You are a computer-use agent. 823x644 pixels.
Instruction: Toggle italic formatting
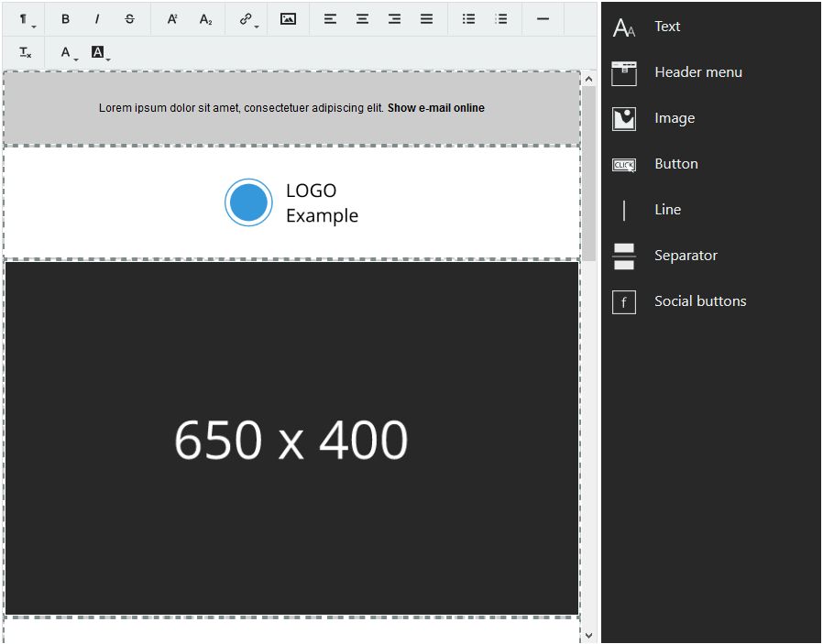pyautogui.click(x=97, y=19)
